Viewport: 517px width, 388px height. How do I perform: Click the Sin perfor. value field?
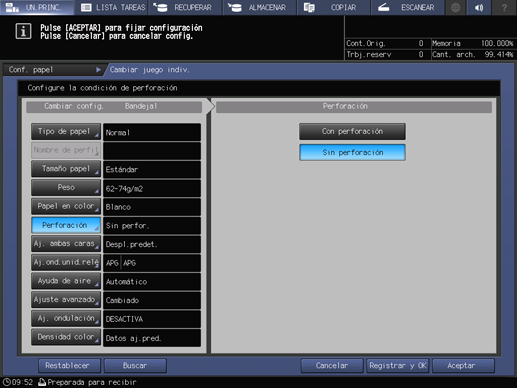coord(152,226)
